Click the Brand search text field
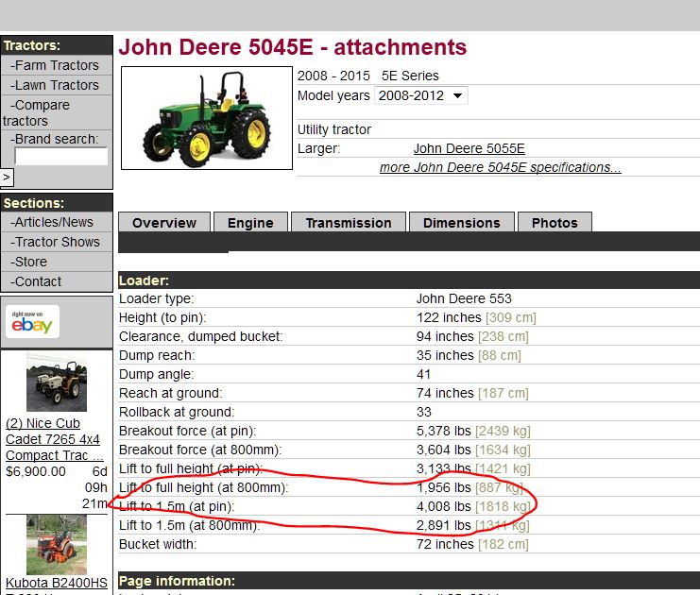The width and height of the screenshot is (700, 595). [x=60, y=157]
